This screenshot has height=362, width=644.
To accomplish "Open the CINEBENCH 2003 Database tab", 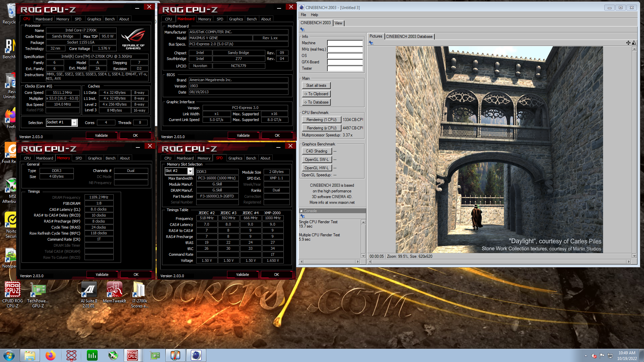I will [409, 37].
